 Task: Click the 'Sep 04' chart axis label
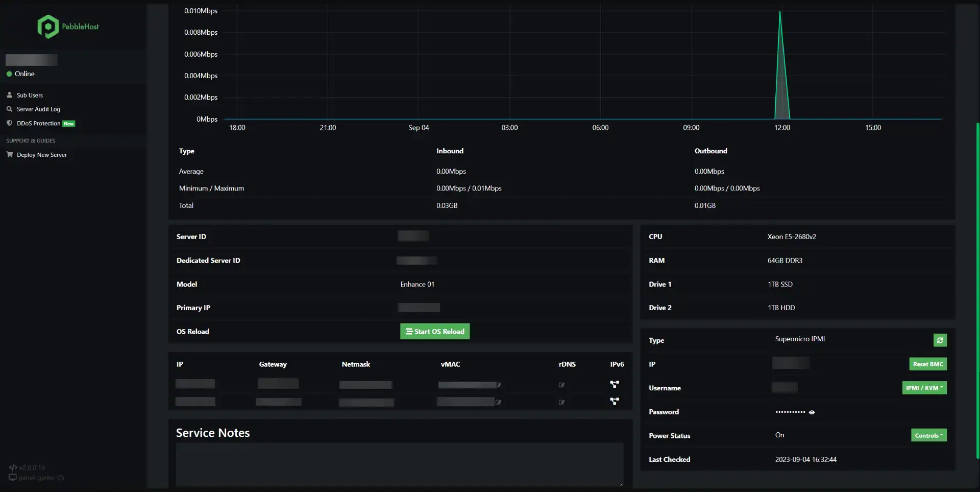tap(419, 128)
